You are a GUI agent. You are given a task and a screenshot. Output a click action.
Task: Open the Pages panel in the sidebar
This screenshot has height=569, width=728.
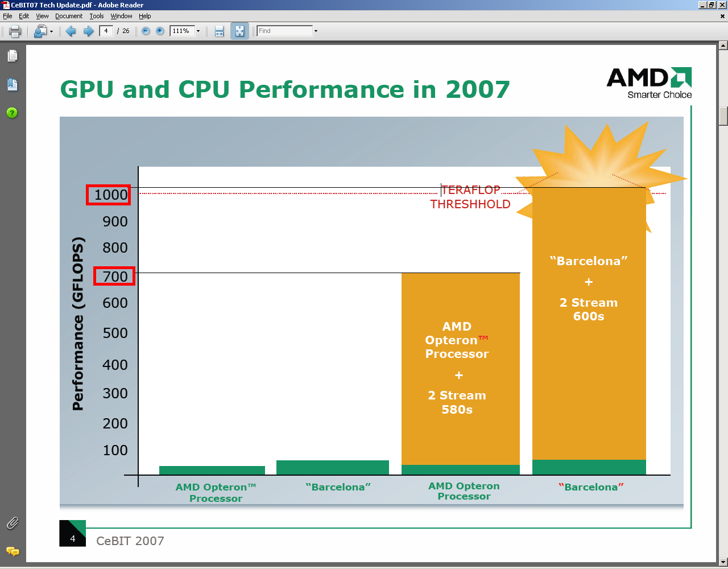12,56
